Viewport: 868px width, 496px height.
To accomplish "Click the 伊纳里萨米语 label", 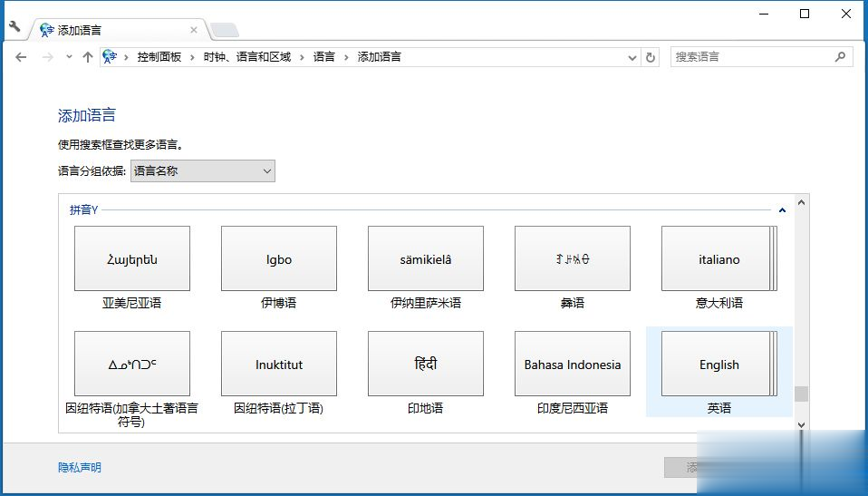I will pyautogui.click(x=426, y=303).
